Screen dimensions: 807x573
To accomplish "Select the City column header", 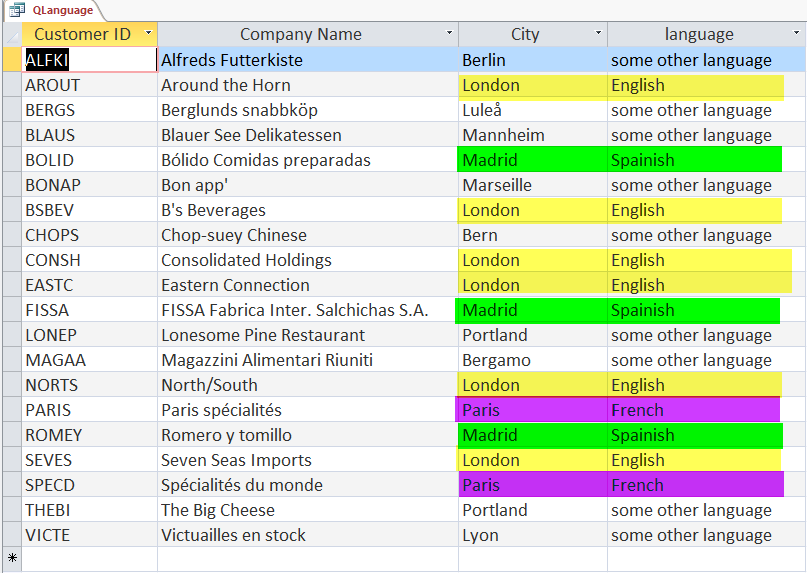I will pos(524,34).
